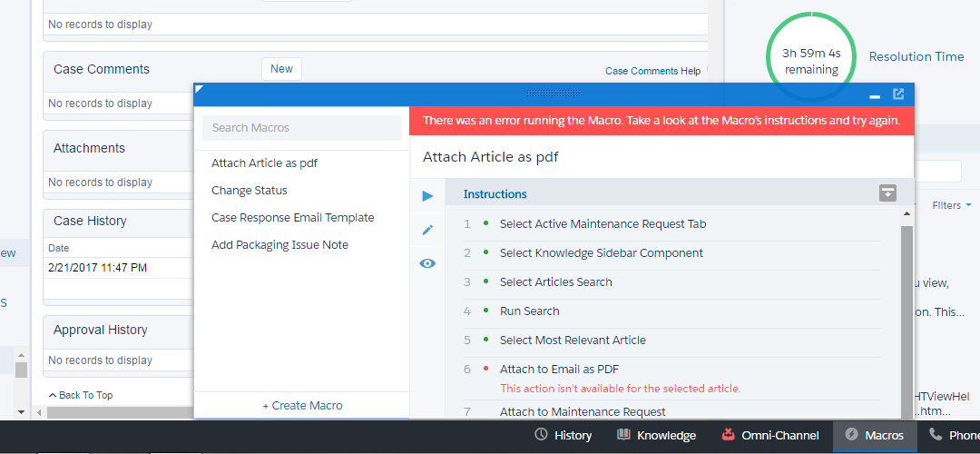Image resolution: width=980 pixels, height=454 pixels.
Task: Select the Attach Article as pdf macro
Action: 264,163
